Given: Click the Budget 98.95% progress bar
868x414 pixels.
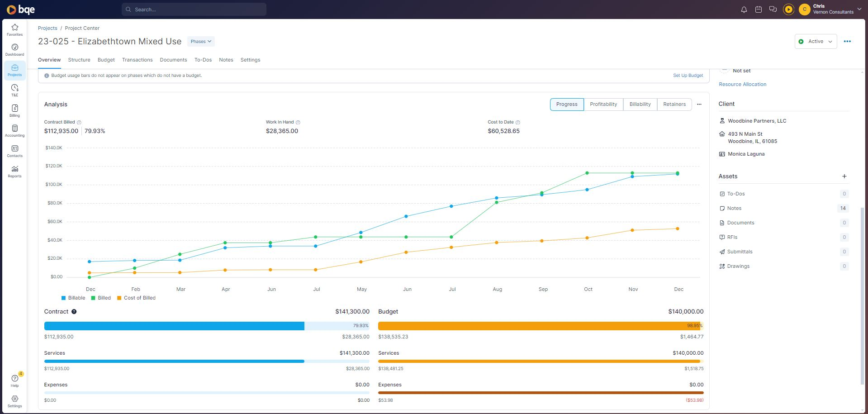Looking at the screenshot, I should click(541, 326).
